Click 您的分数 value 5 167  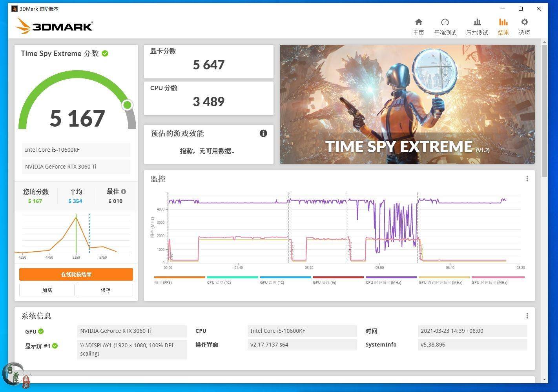35,201
